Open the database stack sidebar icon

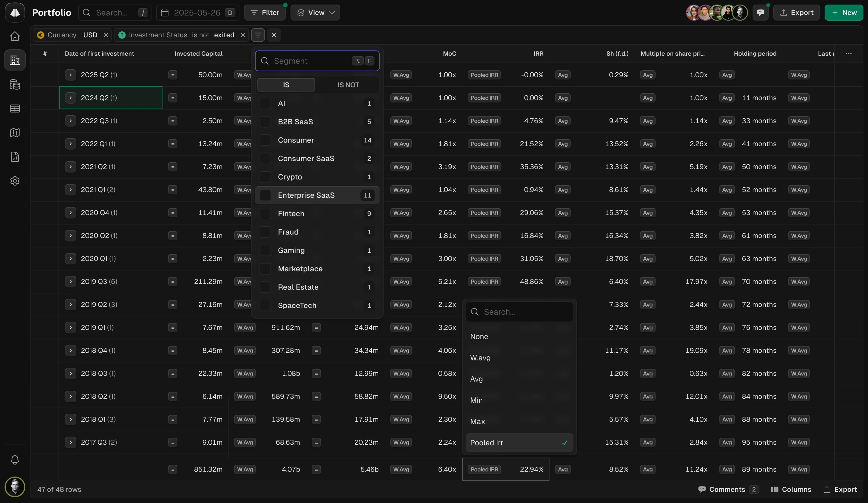tap(15, 84)
